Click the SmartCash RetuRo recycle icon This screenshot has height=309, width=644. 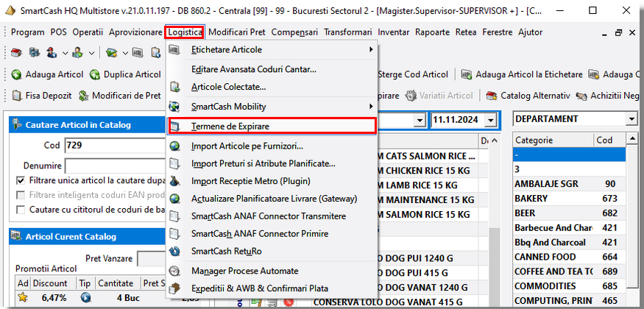click(x=174, y=251)
